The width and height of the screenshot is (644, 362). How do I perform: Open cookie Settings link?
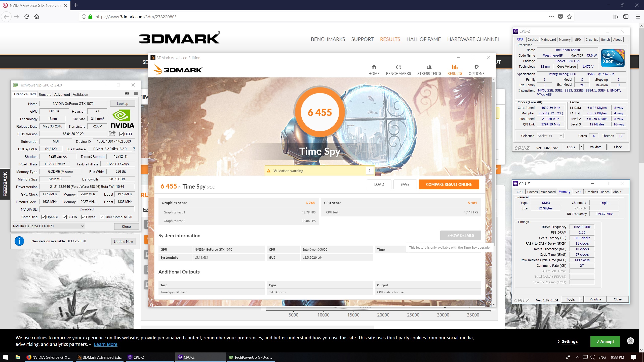coord(569,341)
